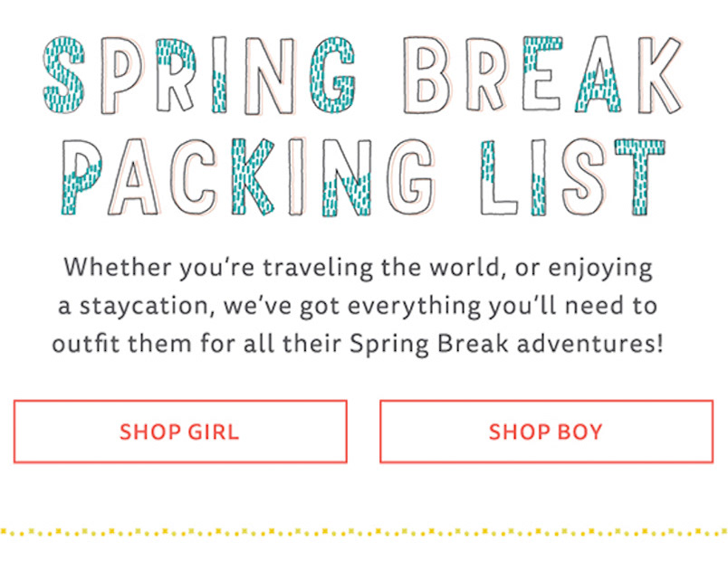Click the word SPRING in the headline
728x570 pixels.
click(x=198, y=75)
